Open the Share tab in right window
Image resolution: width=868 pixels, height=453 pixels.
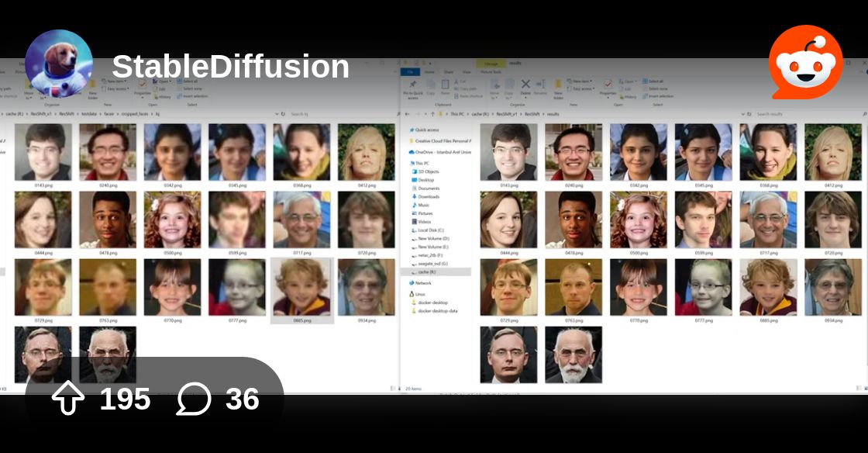(x=448, y=71)
